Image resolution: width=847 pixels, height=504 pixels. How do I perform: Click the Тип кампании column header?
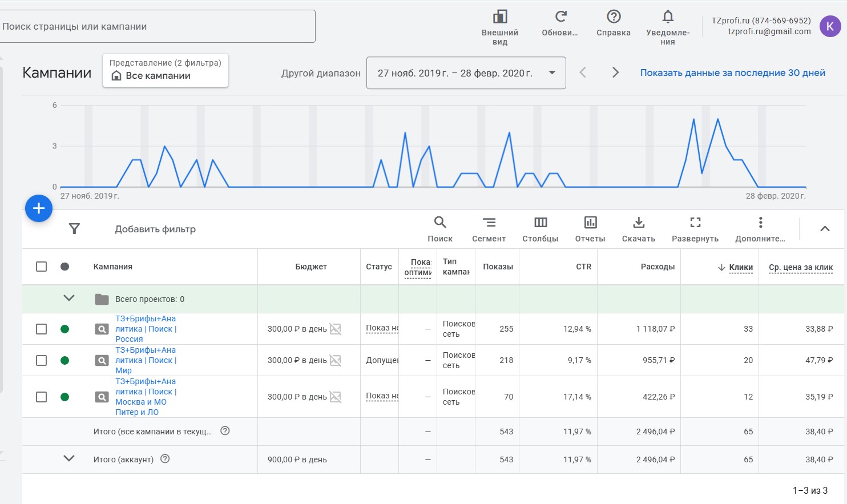pos(456,267)
